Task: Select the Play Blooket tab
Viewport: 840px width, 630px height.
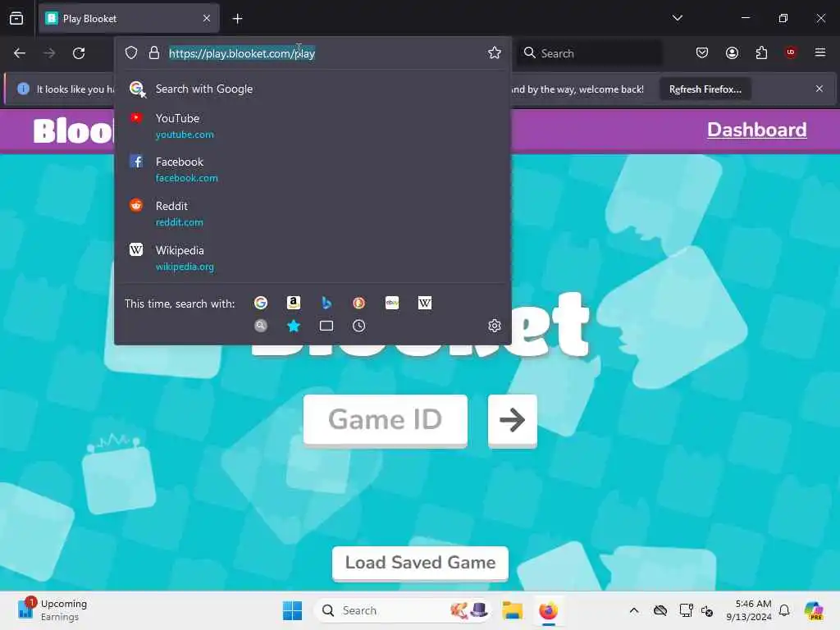Action: [129, 19]
